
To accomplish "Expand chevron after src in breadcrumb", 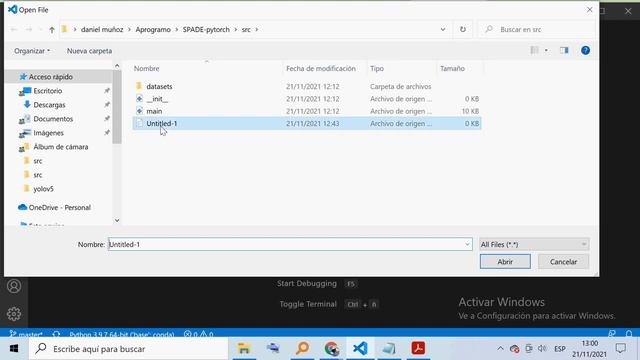I will (257, 29).
